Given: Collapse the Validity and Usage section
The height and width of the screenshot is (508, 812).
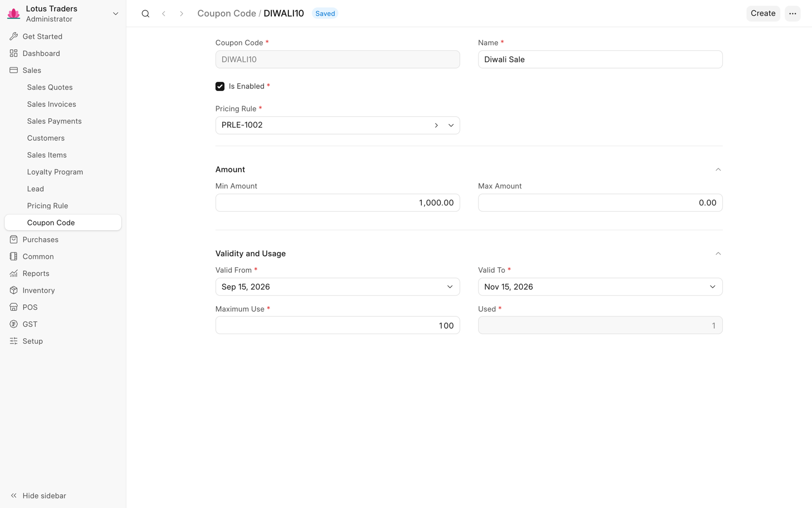Looking at the screenshot, I should (718, 253).
